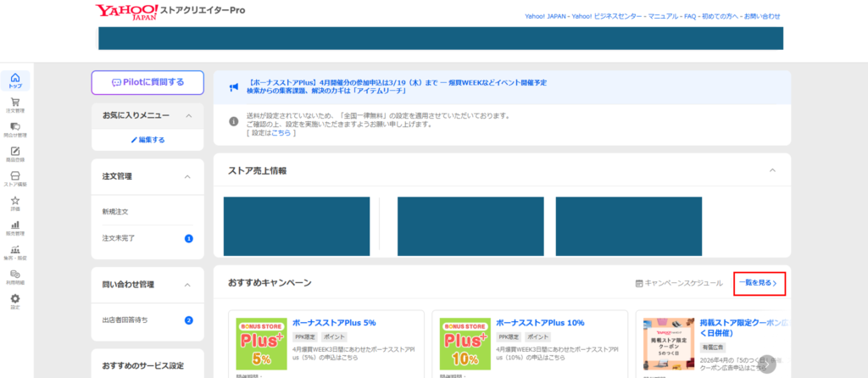Open 評価 star icon in sidebar

(x=15, y=203)
